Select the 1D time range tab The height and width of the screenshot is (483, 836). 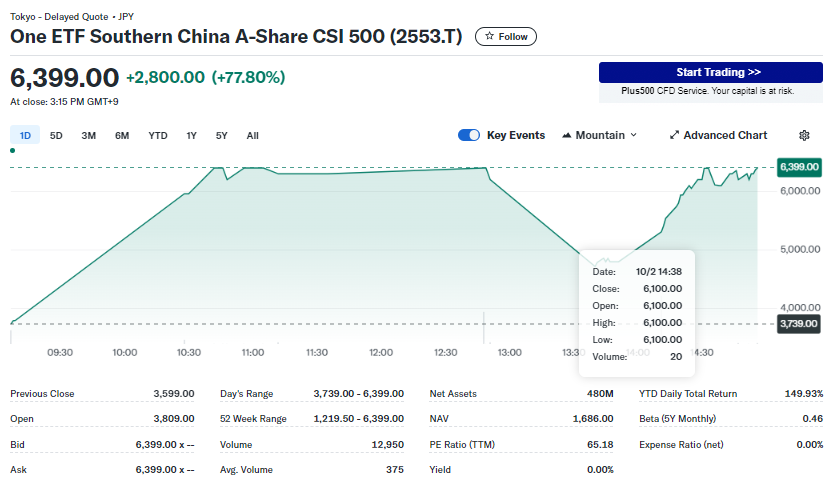point(25,135)
